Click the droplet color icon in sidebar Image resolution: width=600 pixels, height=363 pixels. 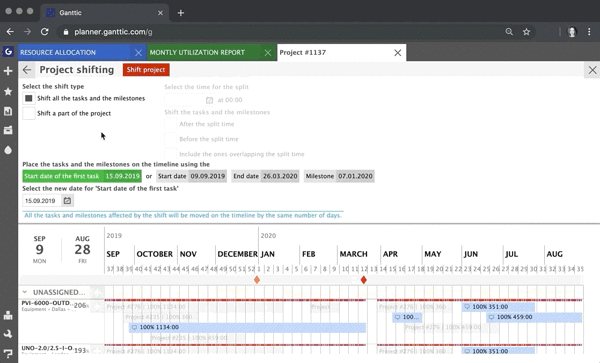8,150
